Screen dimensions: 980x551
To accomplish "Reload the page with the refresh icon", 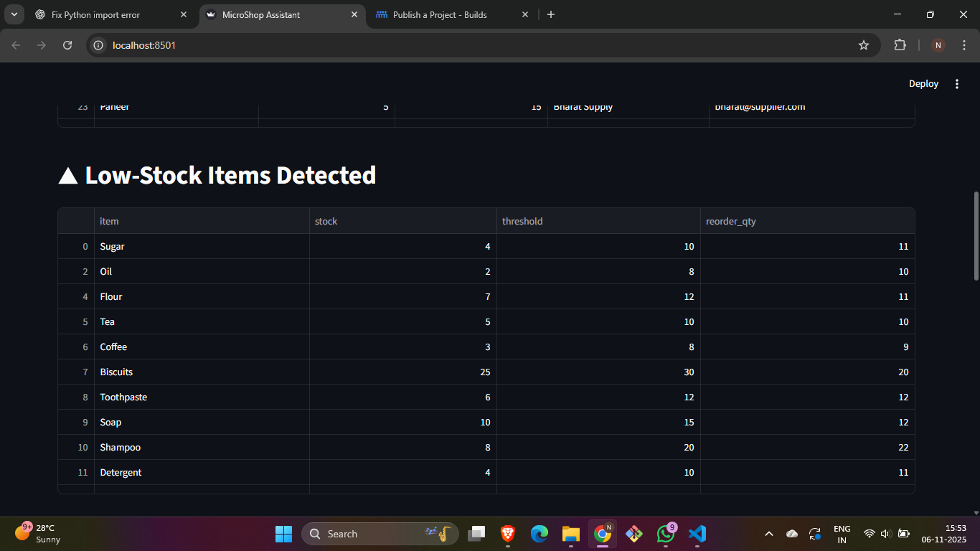I will click(67, 45).
